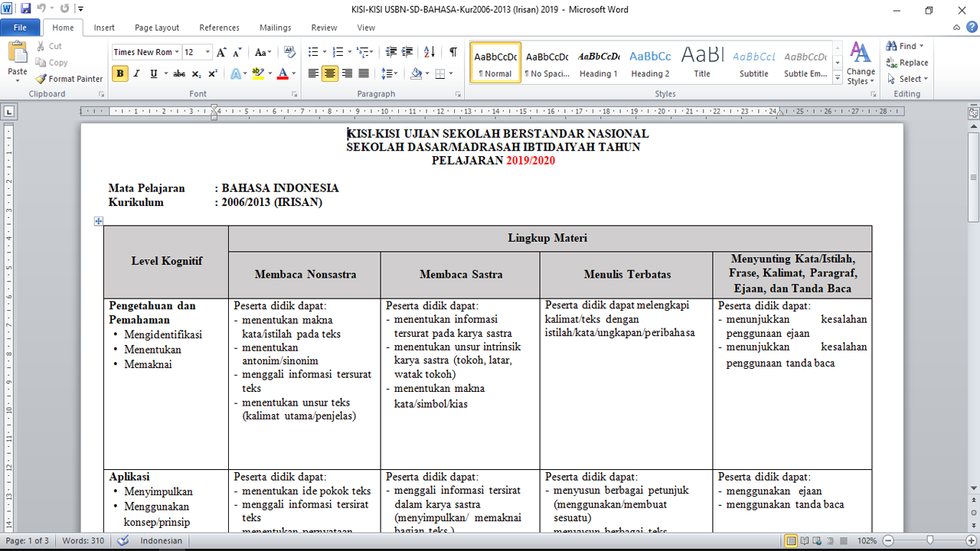
Task: Open the Paragraph dialog launcher
Action: point(458,94)
